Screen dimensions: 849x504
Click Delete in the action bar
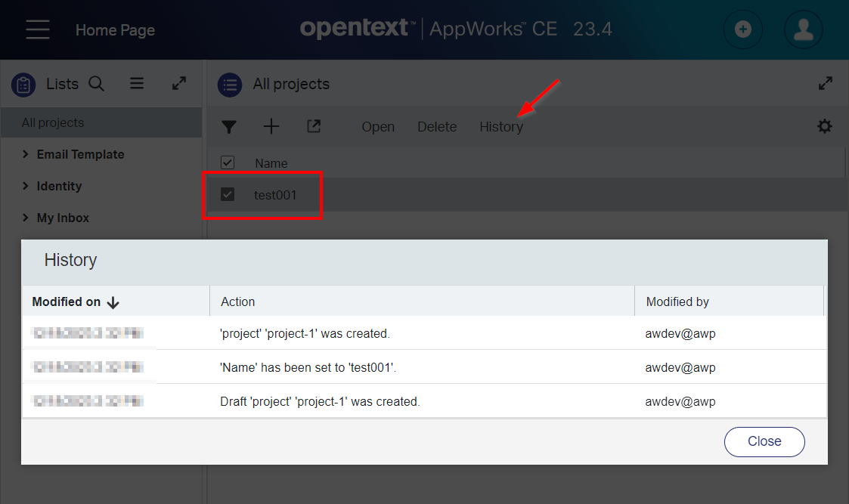437,127
